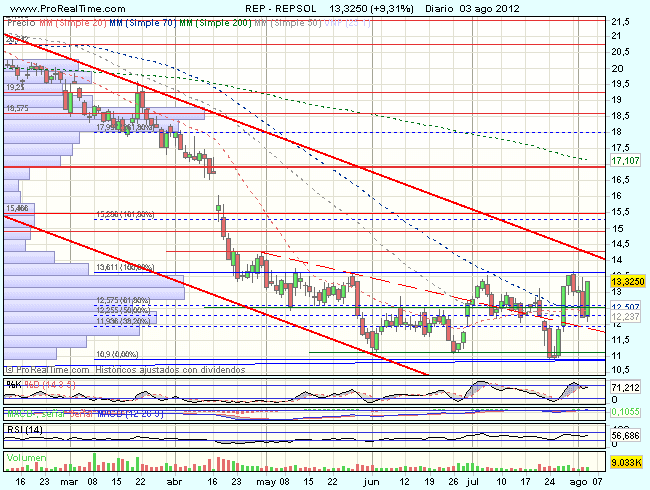
Task: Click 20,5 on the price axis
Action: coord(620,52)
